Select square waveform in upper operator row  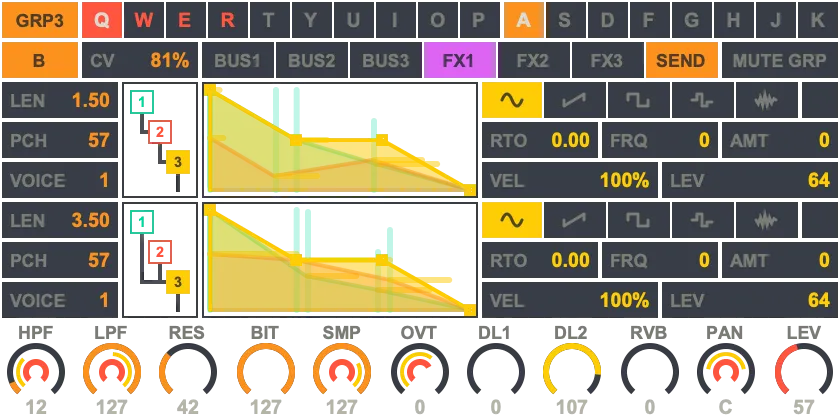638,100
